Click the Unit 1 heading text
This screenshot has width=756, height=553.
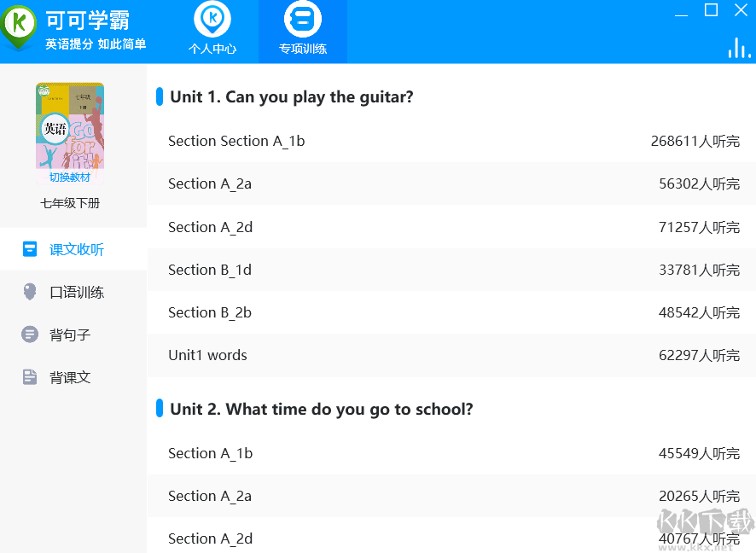291,96
